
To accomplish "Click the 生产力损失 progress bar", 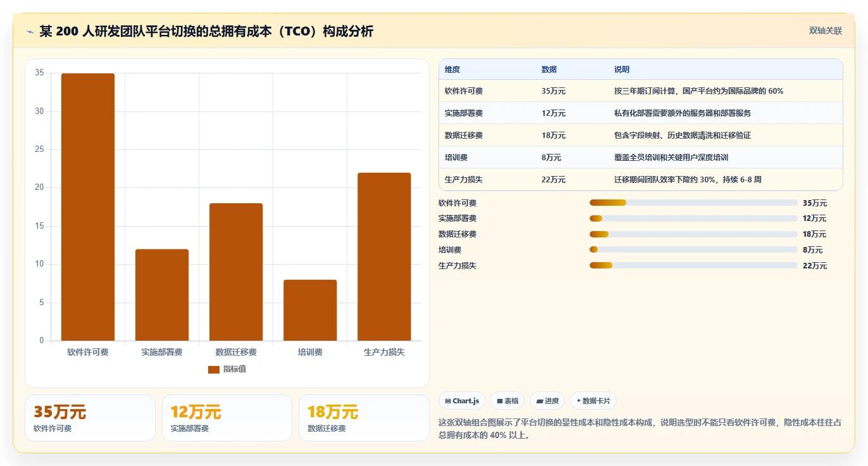I will coord(693,265).
